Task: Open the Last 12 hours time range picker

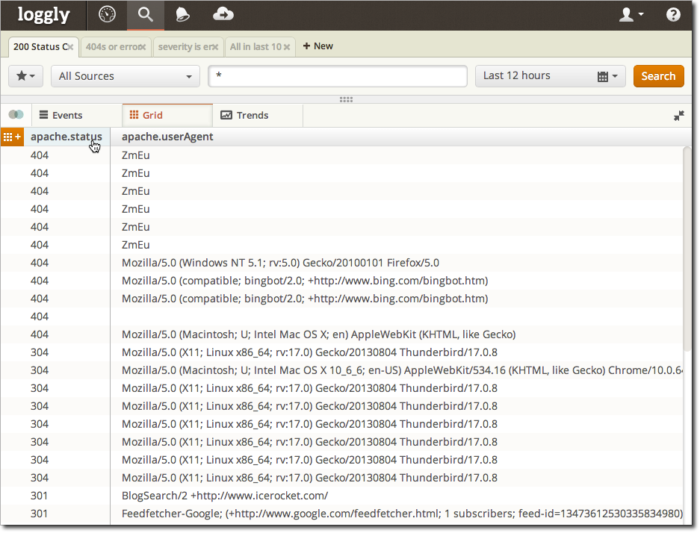Action: tap(550, 76)
